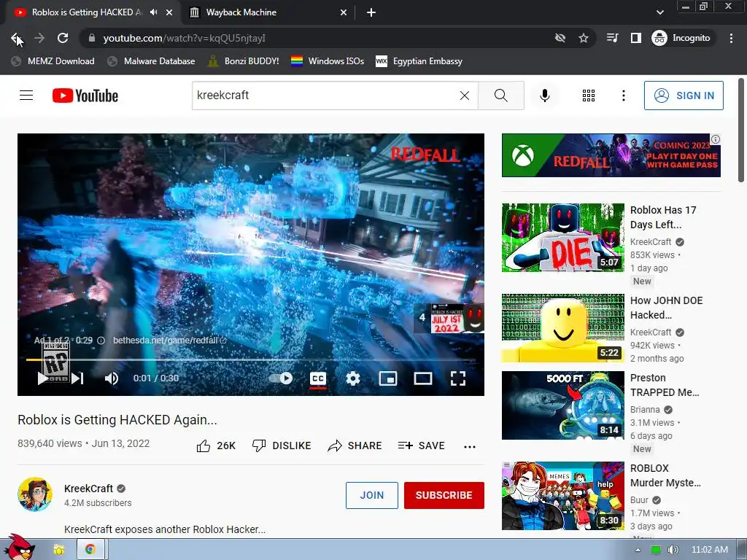Enter full screen mode
Screen dimensions: 747x560
458,378
